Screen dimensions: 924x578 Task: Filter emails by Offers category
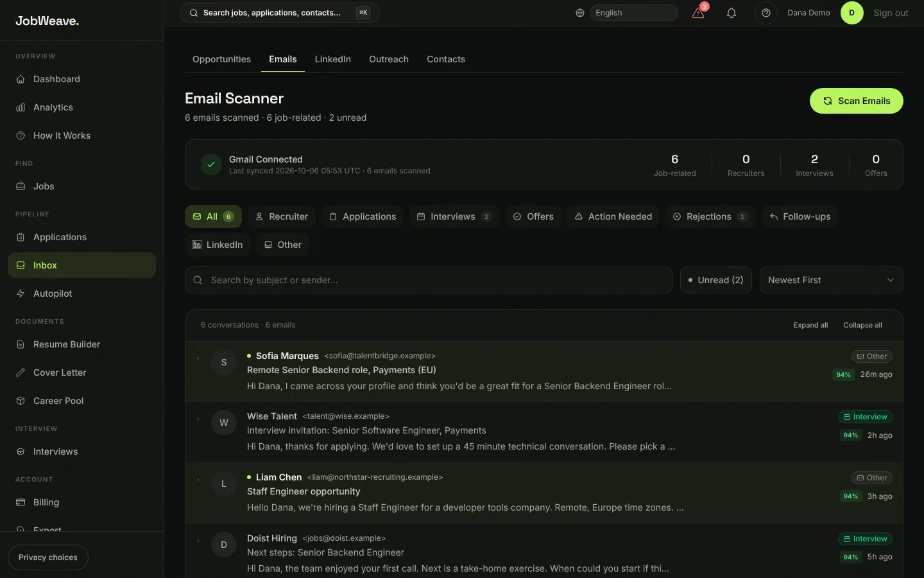[x=533, y=216]
